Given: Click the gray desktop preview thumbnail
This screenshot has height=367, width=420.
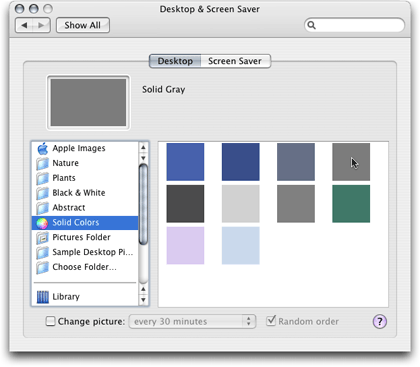Looking at the screenshot, I should point(88,103).
